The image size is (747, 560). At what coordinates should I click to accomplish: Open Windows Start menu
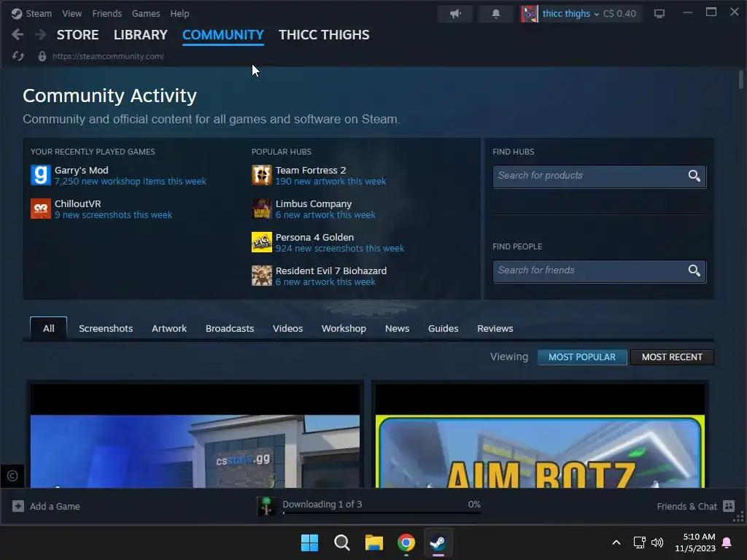point(309,542)
